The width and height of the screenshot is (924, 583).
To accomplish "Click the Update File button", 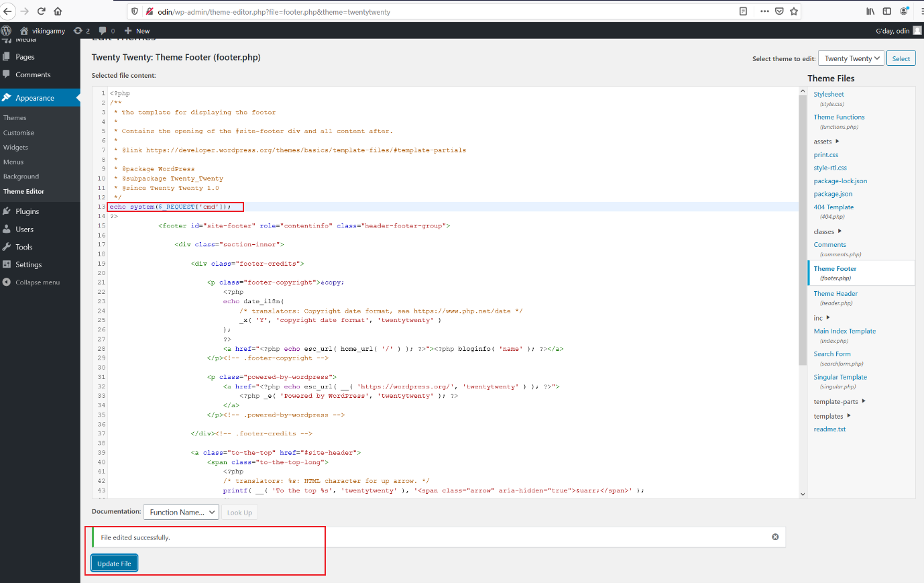I will (x=114, y=564).
